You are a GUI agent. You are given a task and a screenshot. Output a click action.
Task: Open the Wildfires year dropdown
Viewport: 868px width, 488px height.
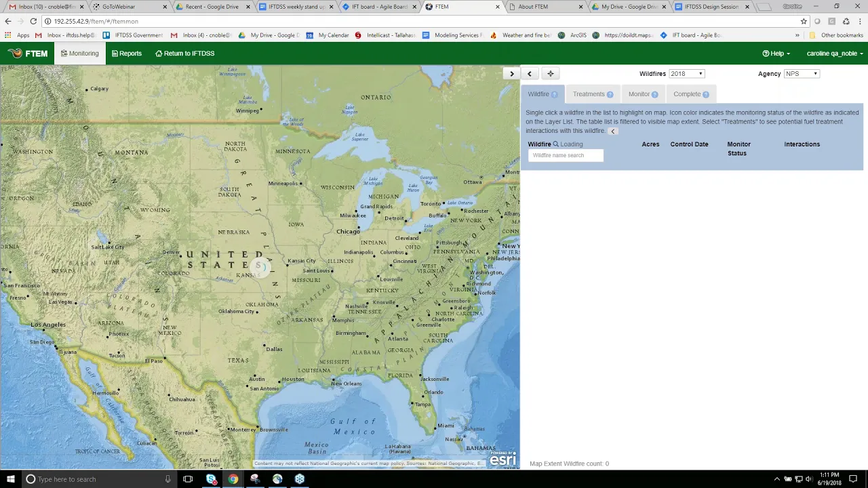(687, 74)
